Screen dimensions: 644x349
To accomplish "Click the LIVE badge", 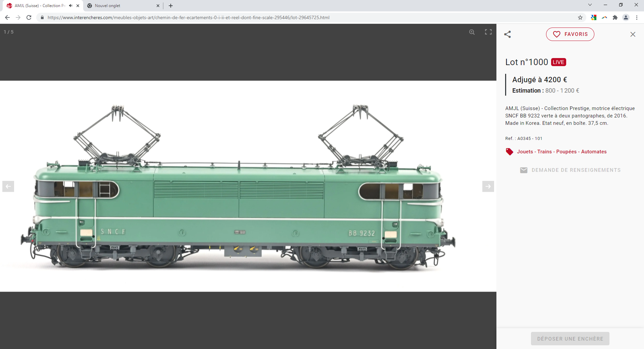I will point(558,62).
